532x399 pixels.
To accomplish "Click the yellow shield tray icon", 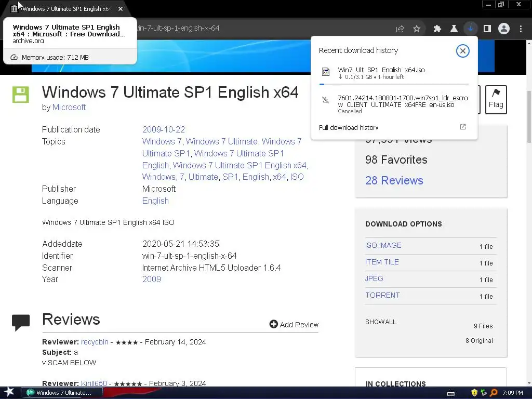I will click(474, 393).
